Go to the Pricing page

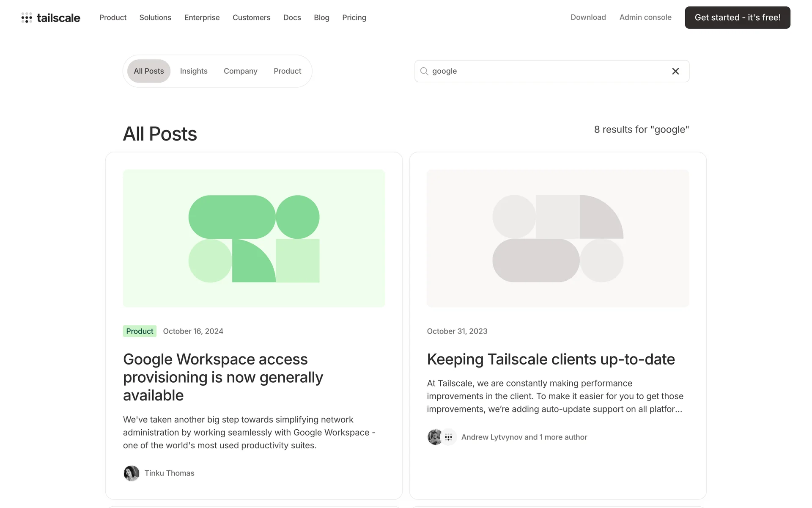354,18
